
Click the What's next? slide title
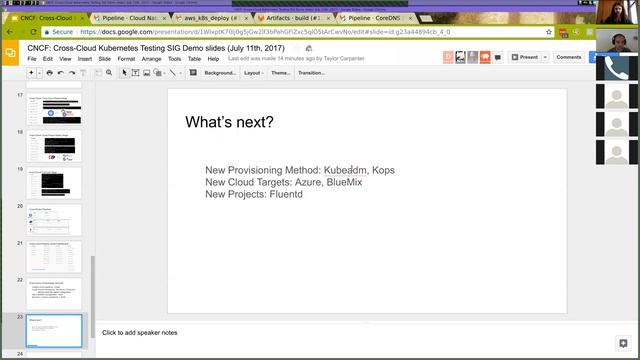coord(229,122)
